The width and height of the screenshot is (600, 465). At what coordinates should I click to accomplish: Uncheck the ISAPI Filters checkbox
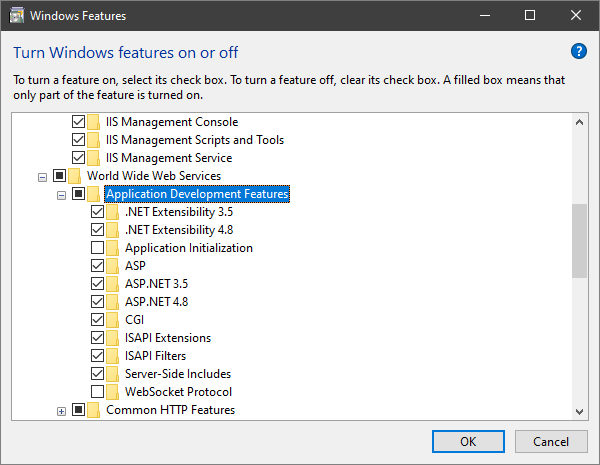point(98,356)
